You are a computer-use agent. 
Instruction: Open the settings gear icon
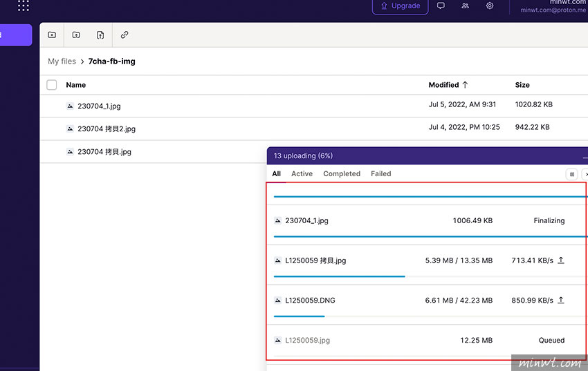click(x=490, y=6)
